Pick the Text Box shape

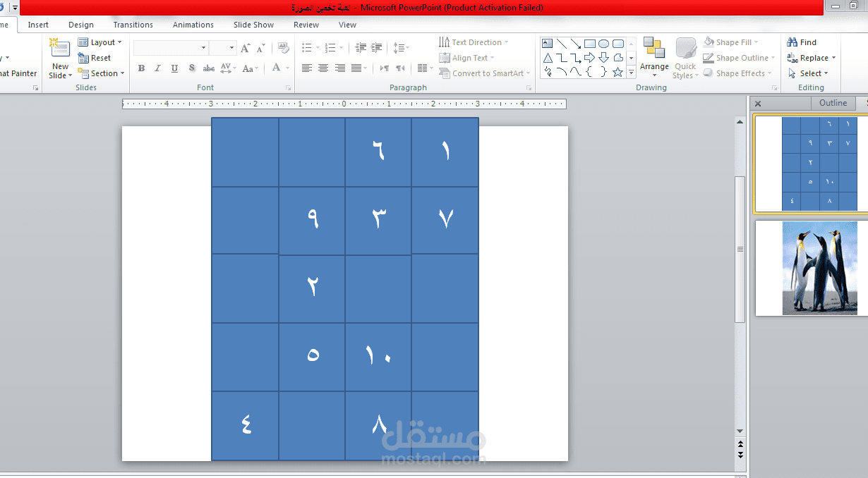[x=548, y=44]
